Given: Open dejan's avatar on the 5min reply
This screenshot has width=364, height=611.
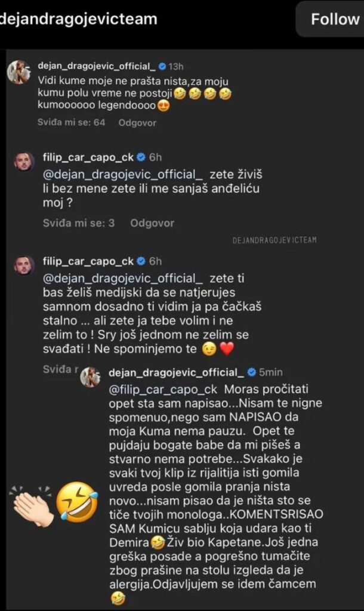Looking at the screenshot, I should coord(91,377).
